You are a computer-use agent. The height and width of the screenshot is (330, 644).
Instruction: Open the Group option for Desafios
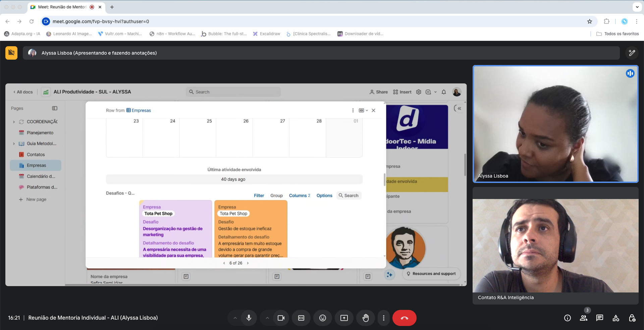point(276,196)
